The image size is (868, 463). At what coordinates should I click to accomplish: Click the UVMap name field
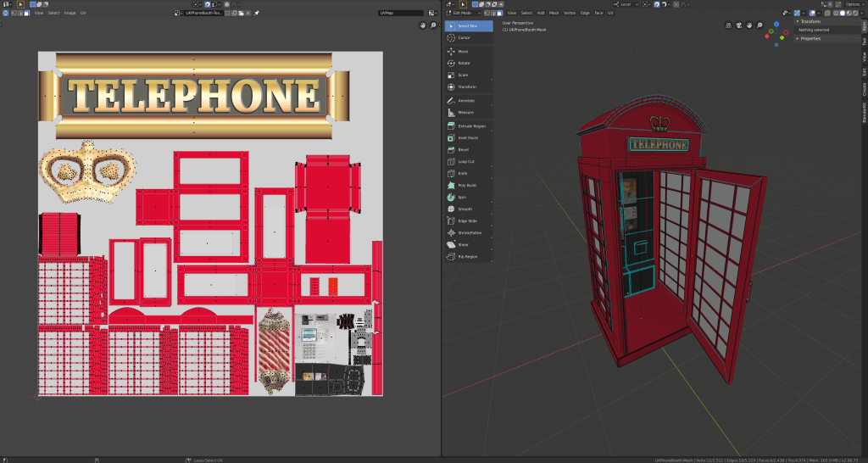(x=400, y=14)
